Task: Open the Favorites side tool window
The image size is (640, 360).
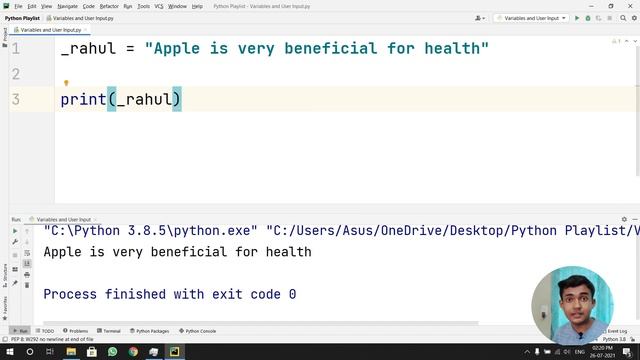Action: tap(4, 308)
